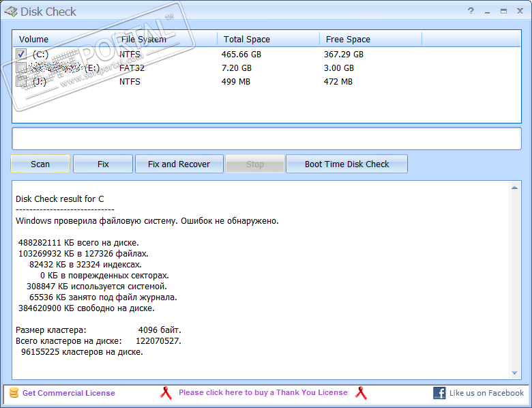The image size is (532, 408).
Task: Click the '82432 КБ в 32324 индексах' line
Action: 85,265
